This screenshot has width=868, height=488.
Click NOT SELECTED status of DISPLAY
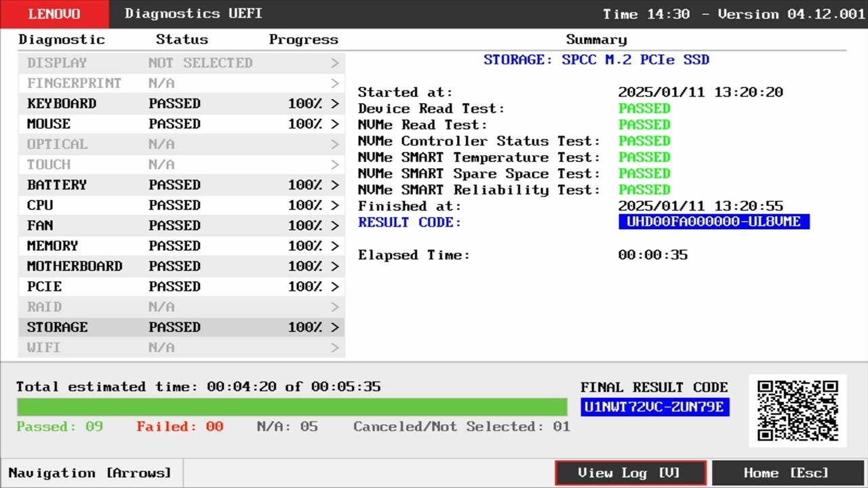[200, 63]
